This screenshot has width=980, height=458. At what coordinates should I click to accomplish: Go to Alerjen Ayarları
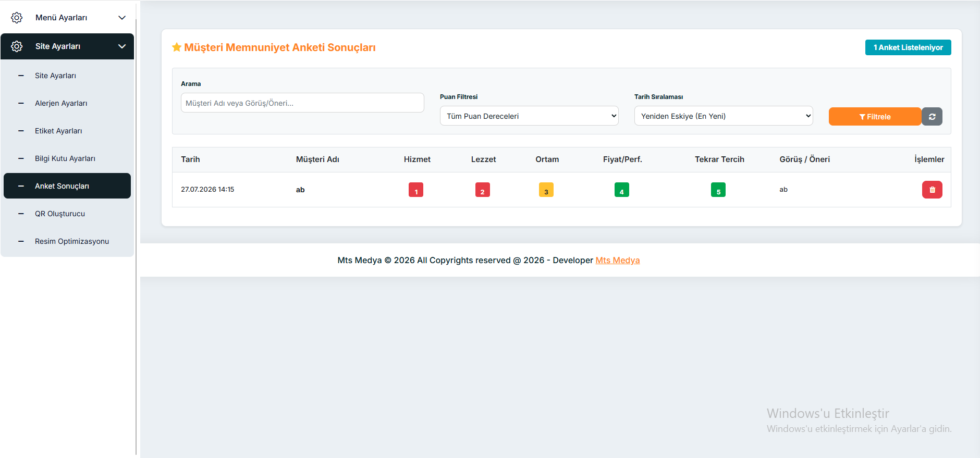click(x=67, y=103)
